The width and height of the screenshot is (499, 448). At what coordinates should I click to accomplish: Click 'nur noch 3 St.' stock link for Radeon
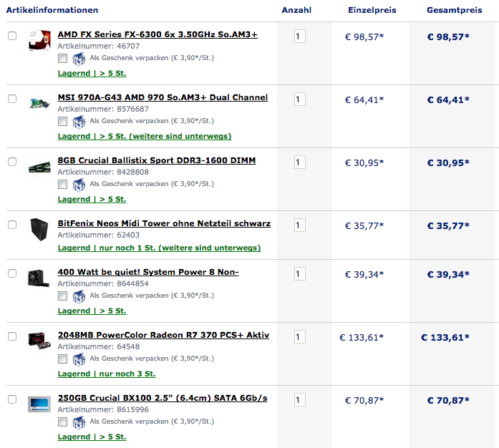click(x=107, y=374)
